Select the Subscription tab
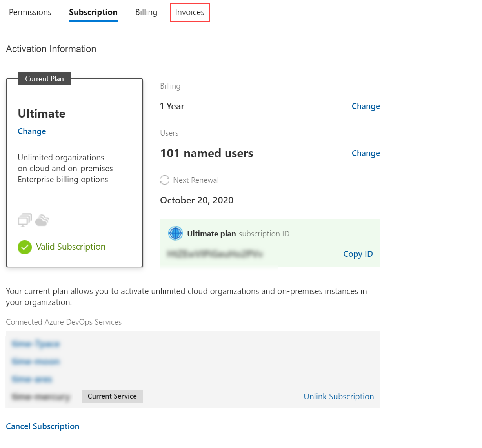482x448 pixels. click(x=93, y=12)
